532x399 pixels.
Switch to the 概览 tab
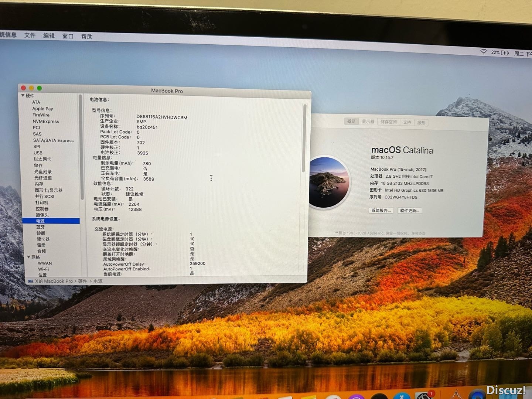351,121
